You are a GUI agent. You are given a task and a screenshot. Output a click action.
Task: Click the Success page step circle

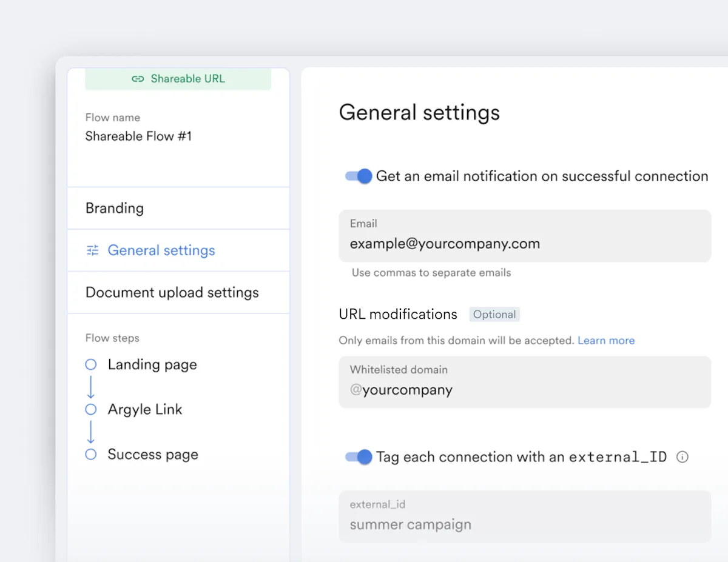pos(91,454)
